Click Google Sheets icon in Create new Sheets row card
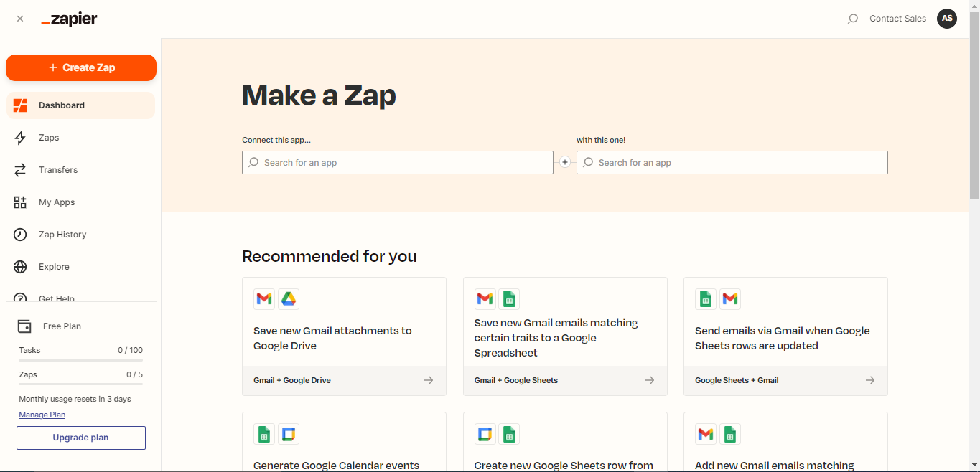 (509, 434)
